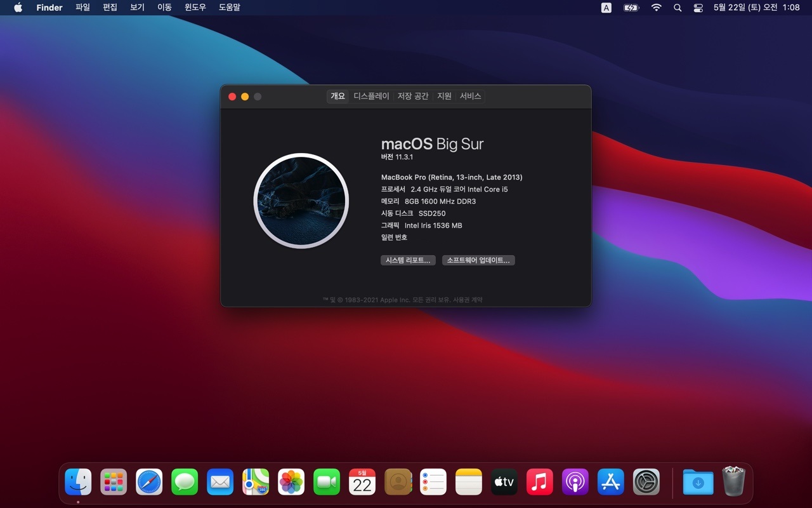Launch Reminders from the Dock
Image resolution: width=812 pixels, height=508 pixels.
click(x=433, y=482)
